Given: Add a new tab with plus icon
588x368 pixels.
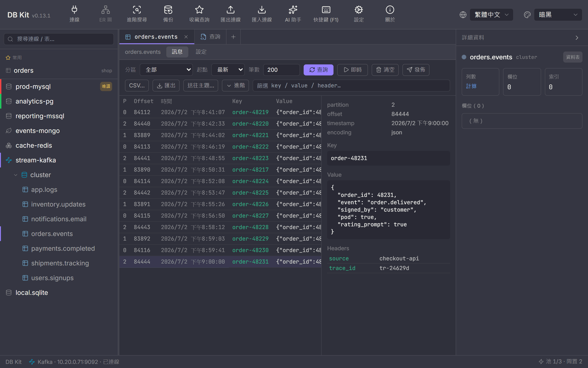Looking at the screenshot, I should (x=233, y=37).
